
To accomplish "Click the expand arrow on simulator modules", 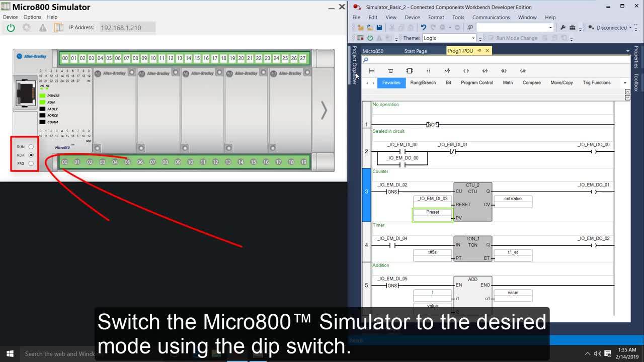I will click(x=324, y=110).
